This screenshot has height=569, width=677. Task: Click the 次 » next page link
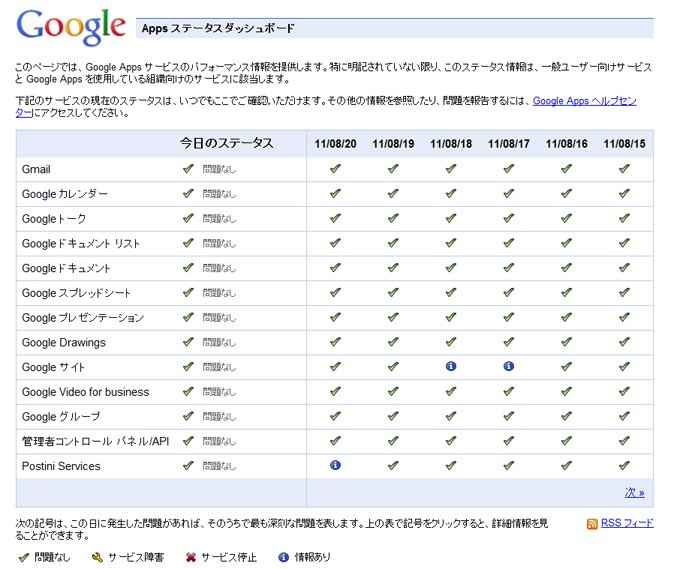tap(635, 493)
